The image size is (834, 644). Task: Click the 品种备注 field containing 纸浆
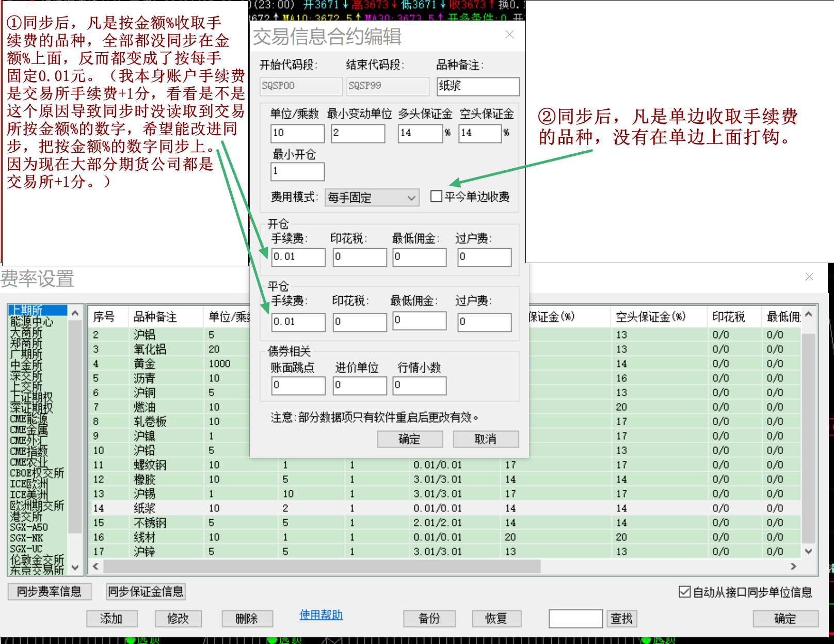(478, 86)
